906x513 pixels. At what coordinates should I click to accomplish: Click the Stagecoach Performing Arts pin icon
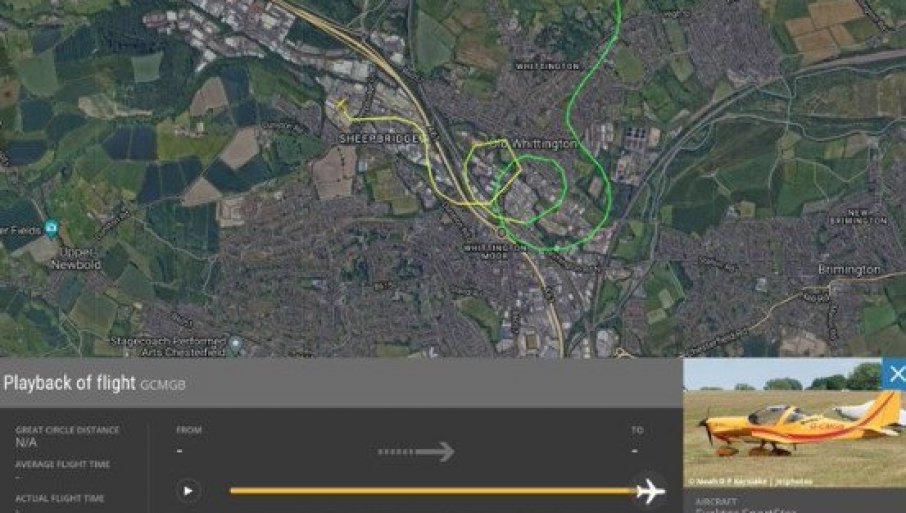pos(235,345)
